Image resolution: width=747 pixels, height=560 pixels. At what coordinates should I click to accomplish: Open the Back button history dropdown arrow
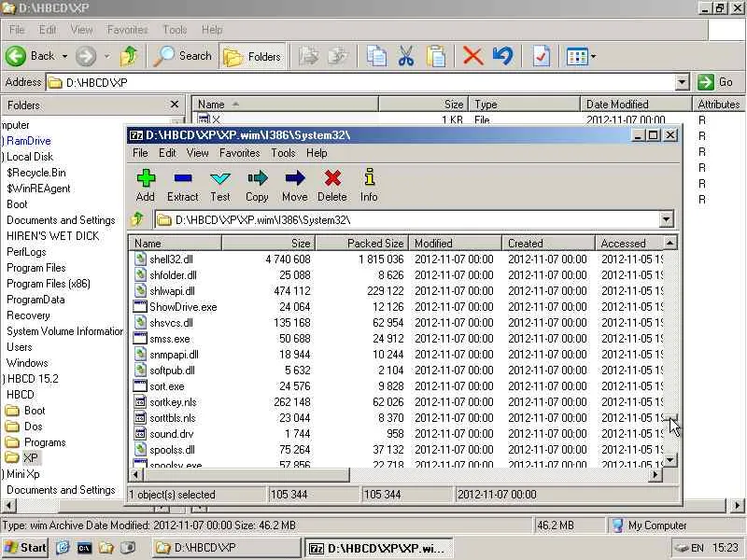[x=64, y=56]
